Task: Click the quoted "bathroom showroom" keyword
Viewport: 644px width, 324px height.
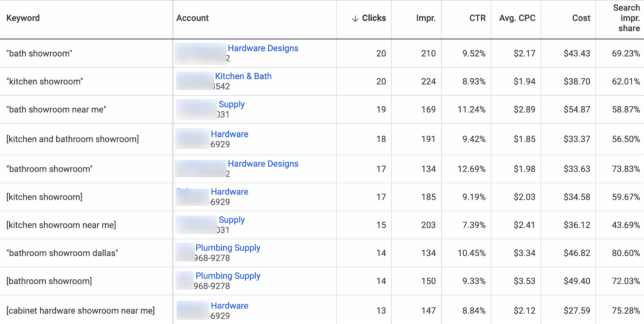Action: (x=49, y=169)
